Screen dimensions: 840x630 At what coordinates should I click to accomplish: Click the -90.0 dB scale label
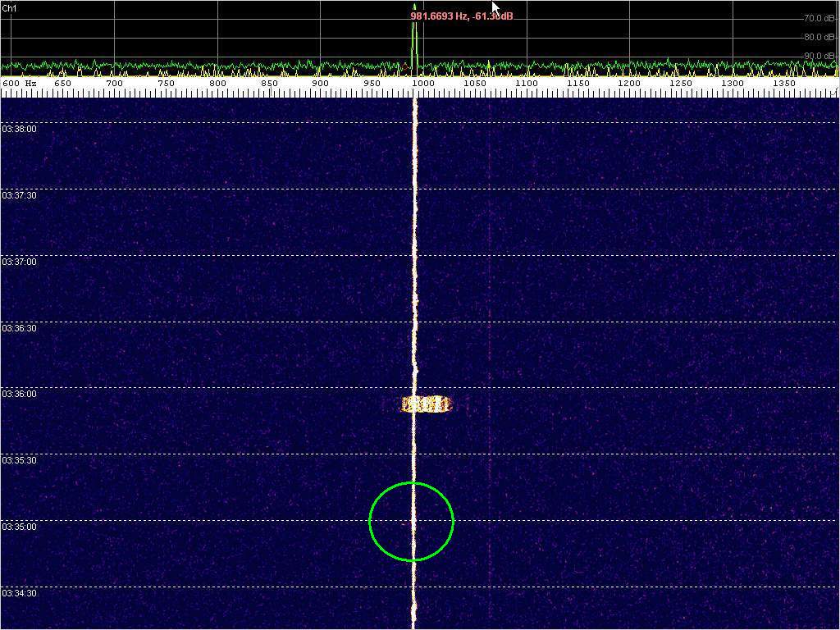click(819, 56)
